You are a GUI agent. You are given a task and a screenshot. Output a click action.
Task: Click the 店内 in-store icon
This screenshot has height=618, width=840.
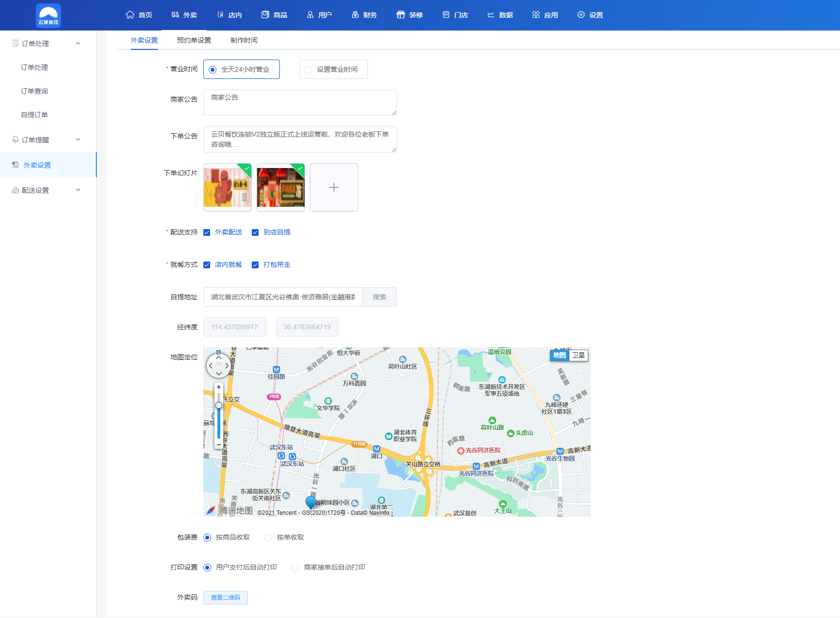220,15
